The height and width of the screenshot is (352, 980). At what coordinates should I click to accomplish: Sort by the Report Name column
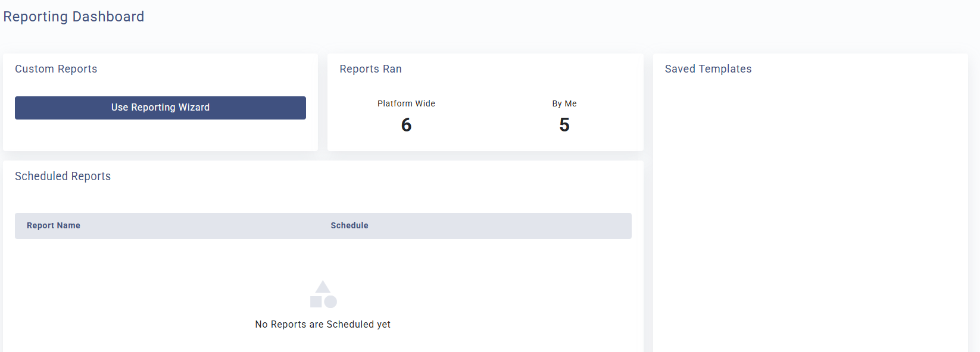(54, 225)
